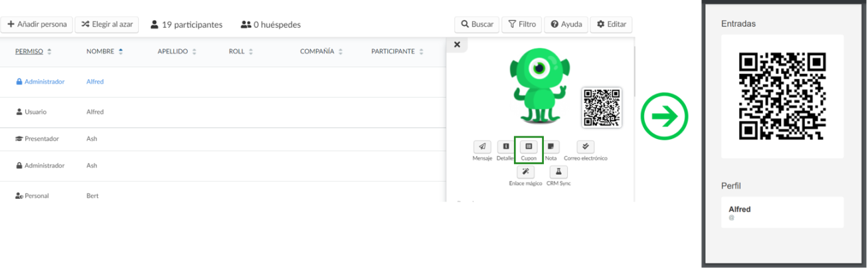Viewport: 868px width, 270px height.
Task: Open the Nota note icon
Action: 552,146
